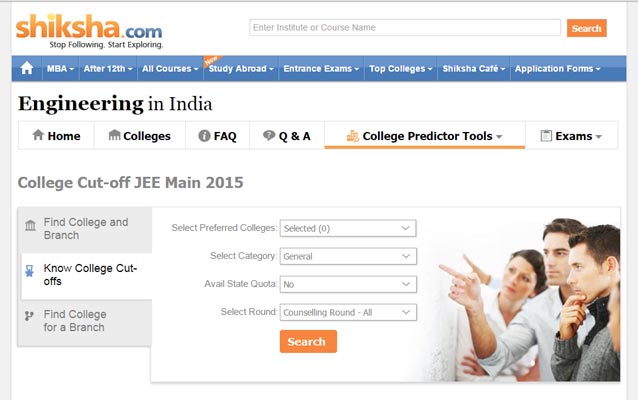638x400 pixels.
Task: Open the Select Preferred Colleges dropdown
Action: tap(348, 228)
